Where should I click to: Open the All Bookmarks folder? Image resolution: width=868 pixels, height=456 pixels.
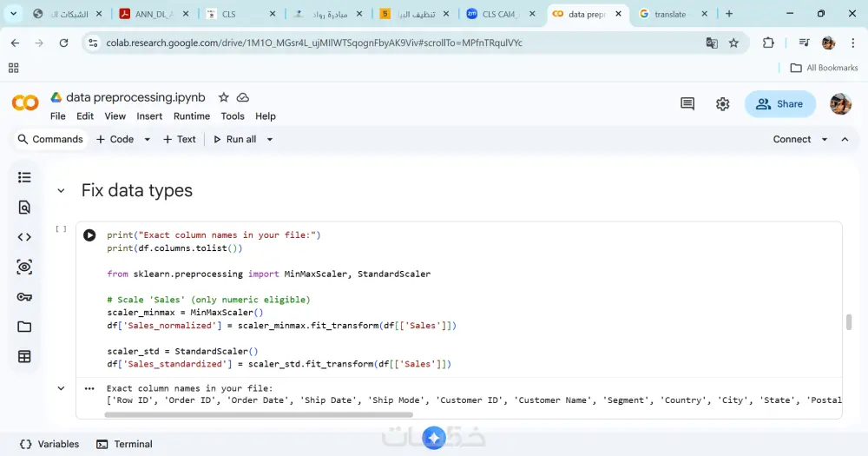coord(825,68)
